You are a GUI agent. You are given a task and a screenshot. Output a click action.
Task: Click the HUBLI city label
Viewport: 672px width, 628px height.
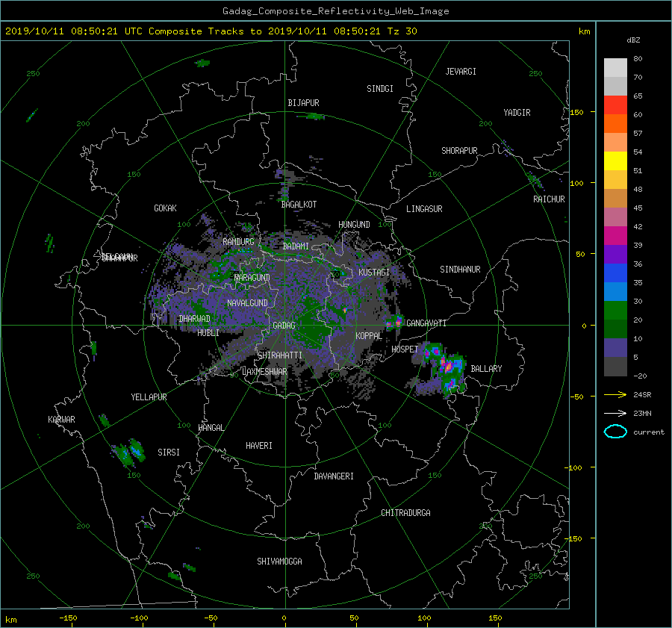(x=208, y=332)
